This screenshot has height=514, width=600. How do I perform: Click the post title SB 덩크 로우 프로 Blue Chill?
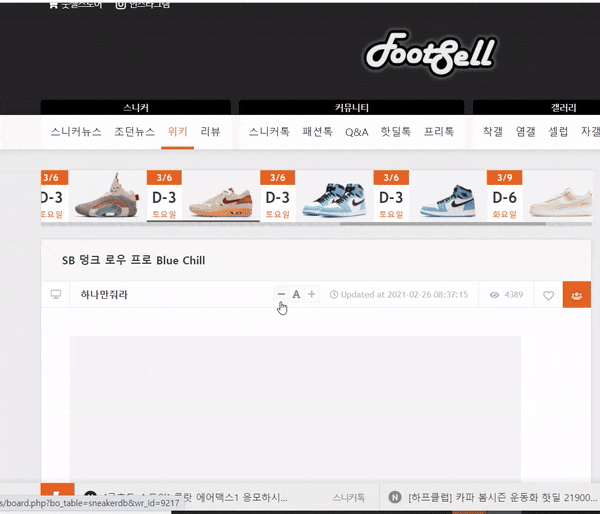click(x=134, y=260)
